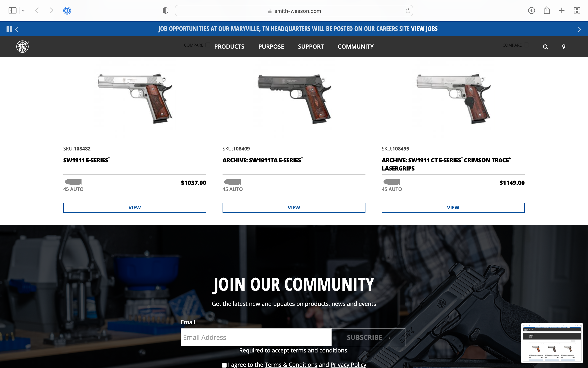Open the Terms & Conditions link

[291, 365]
